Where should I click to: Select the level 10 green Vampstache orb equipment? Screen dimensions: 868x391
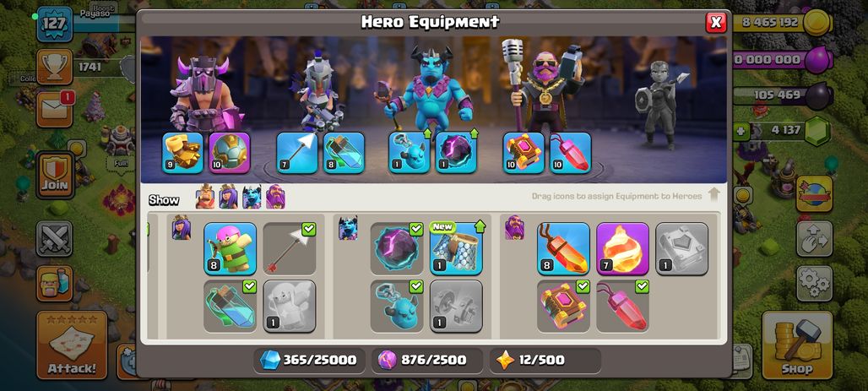point(230,153)
